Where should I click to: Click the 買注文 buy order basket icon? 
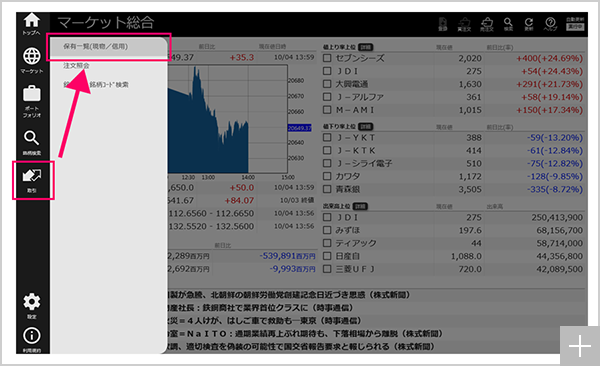click(x=464, y=24)
